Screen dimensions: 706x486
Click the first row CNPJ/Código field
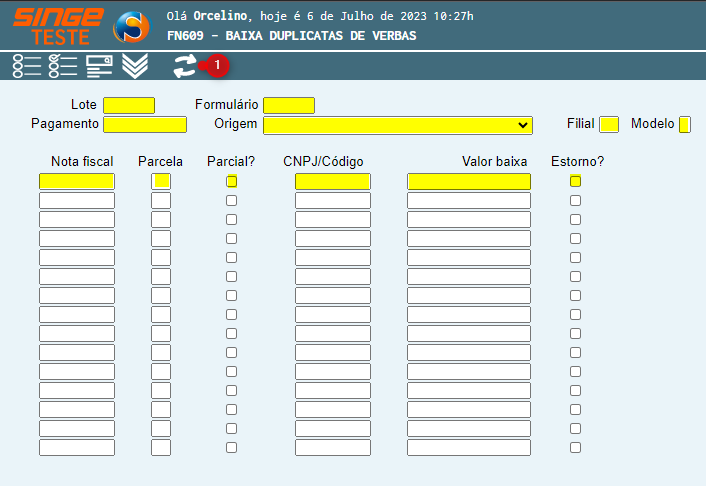pos(333,181)
